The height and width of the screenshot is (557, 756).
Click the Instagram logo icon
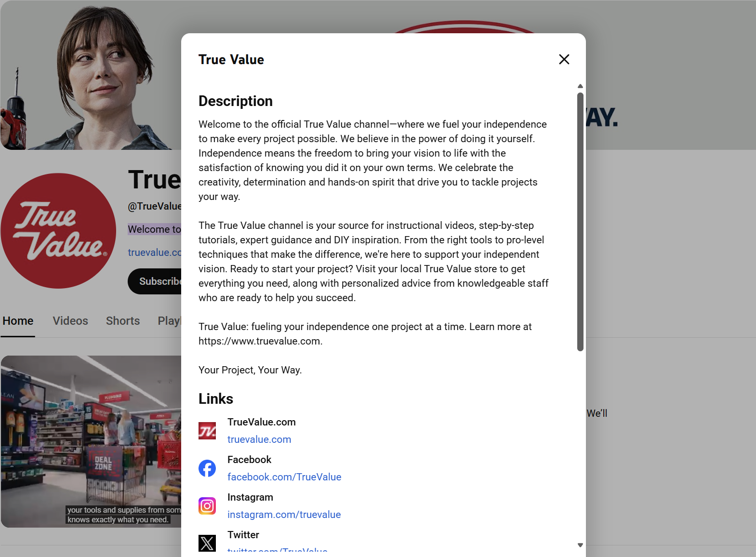[207, 506]
